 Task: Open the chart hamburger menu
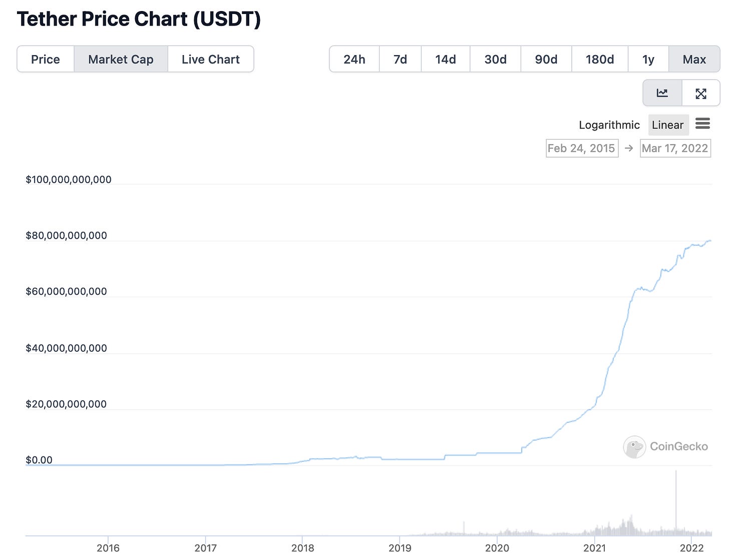tap(702, 124)
